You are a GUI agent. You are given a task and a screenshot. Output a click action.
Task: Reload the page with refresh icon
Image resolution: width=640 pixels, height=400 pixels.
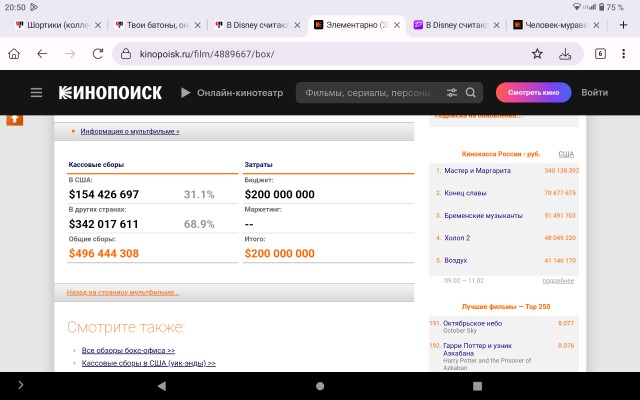point(98,54)
